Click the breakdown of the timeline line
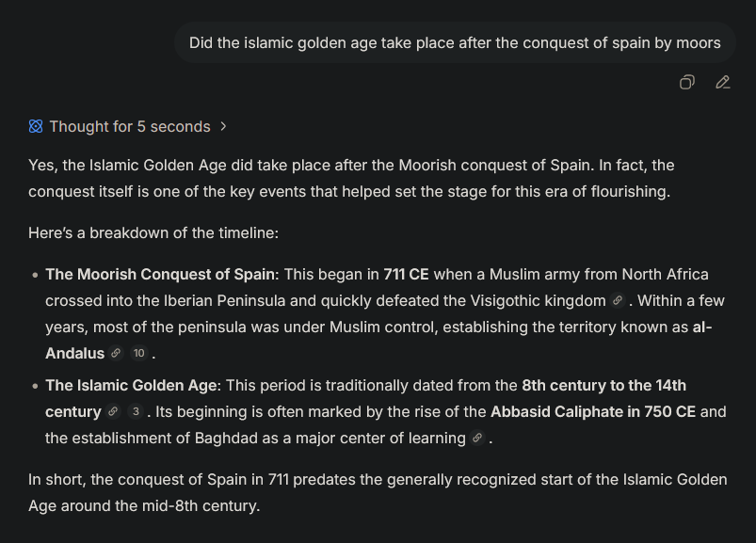The height and width of the screenshot is (543, 756). tap(153, 233)
